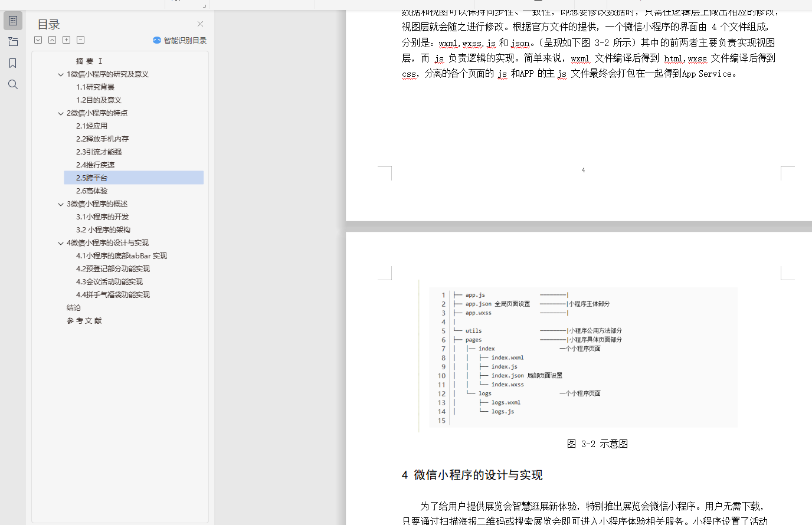Jump to 2.4推行疾速
This screenshot has width=812, height=525.
coord(95,165)
